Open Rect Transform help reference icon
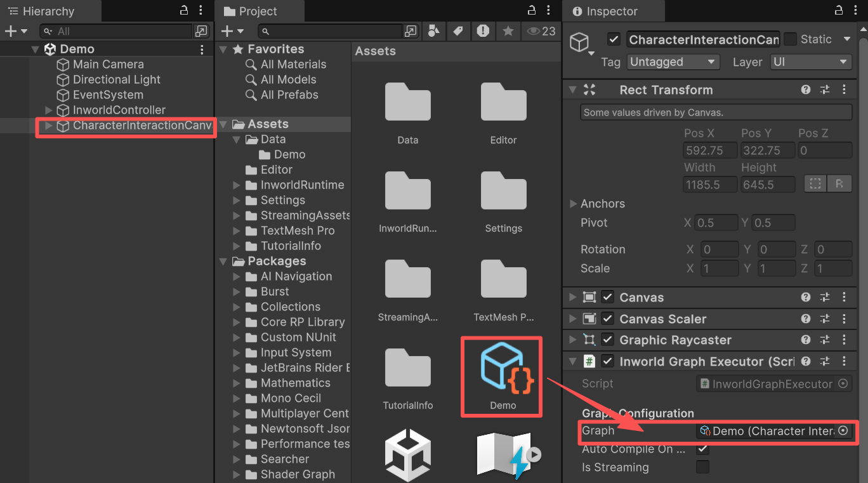The width and height of the screenshot is (868, 483). (806, 90)
